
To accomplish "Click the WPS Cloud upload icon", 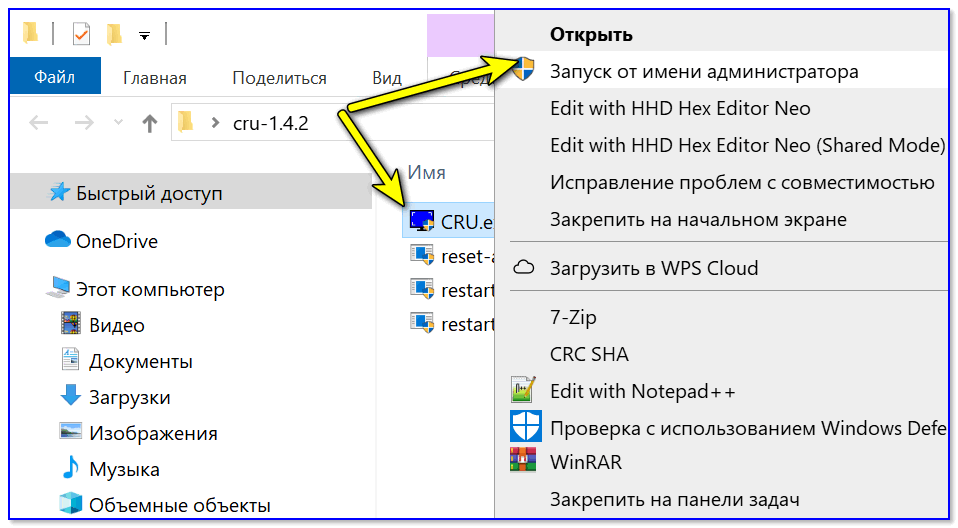I will click(524, 268).
